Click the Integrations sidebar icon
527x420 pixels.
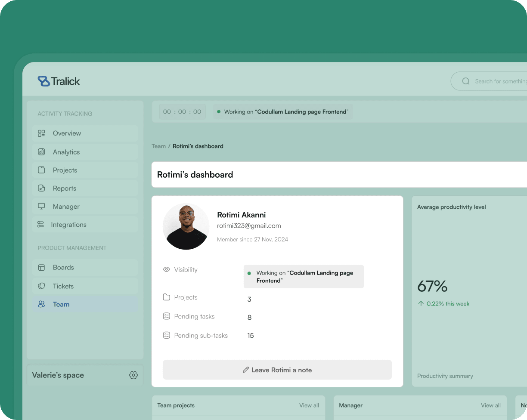(x=40, y=225)
